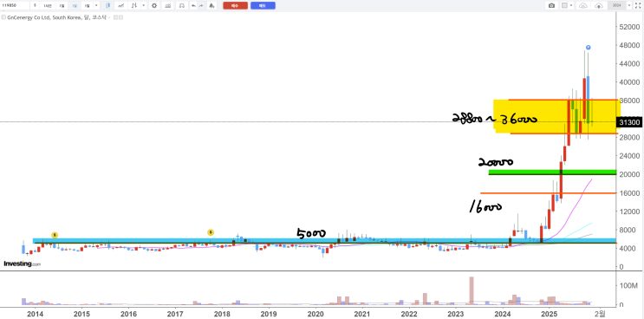This screenshot has width=644, height=319.
Task: Click the load chart cloud icon
Action: pyautogui.click(x=582, y=5)
